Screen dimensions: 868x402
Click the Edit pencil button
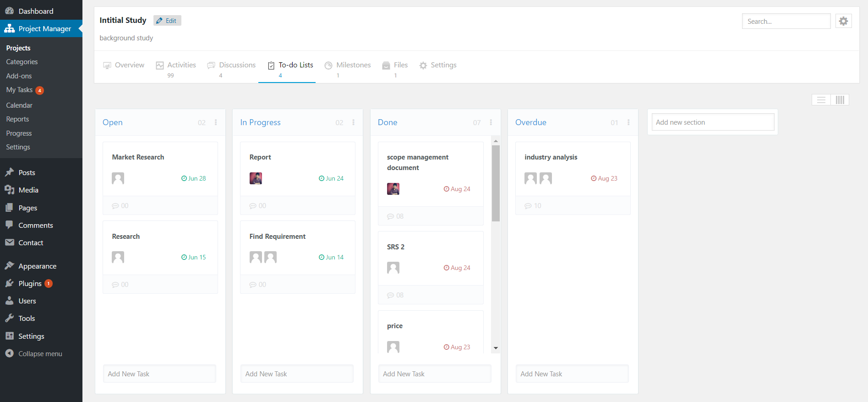coord(167,21)
